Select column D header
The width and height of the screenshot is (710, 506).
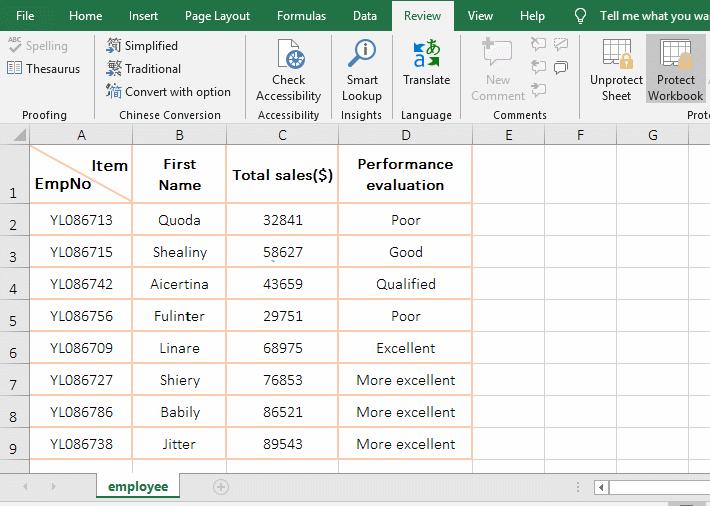[405, 135]
